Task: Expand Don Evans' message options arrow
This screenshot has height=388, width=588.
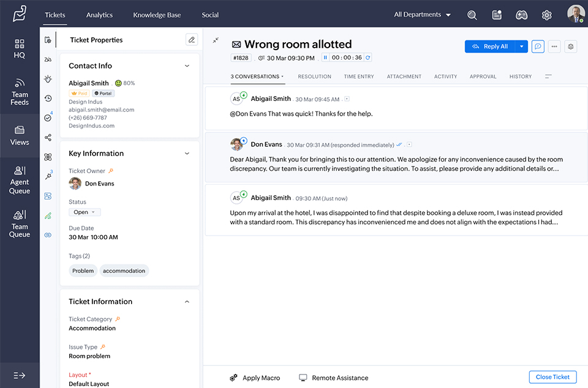Action: tap(410, 144)
